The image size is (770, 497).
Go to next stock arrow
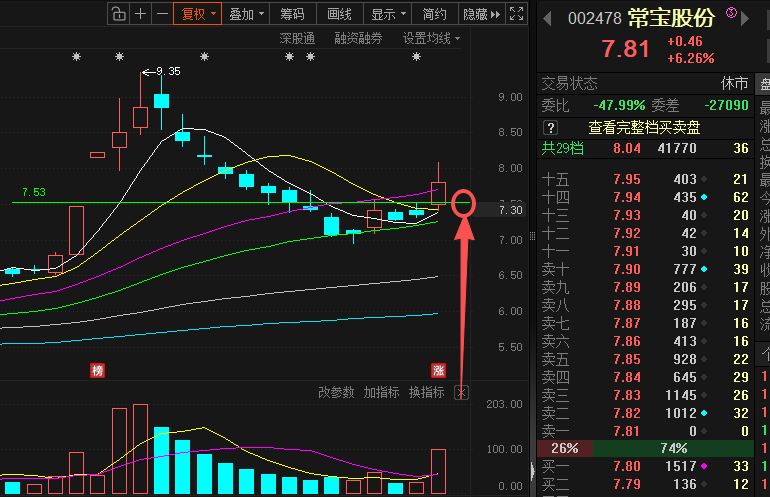(x=745, y=19)
